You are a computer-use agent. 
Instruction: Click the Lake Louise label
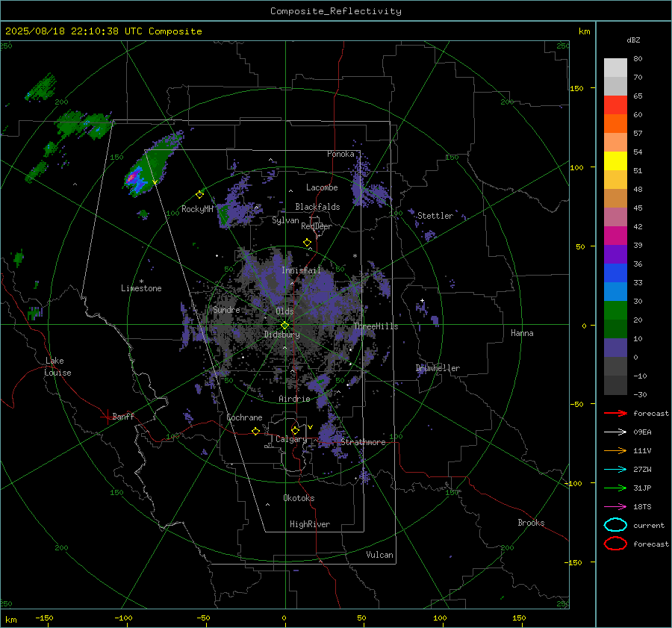57,367
